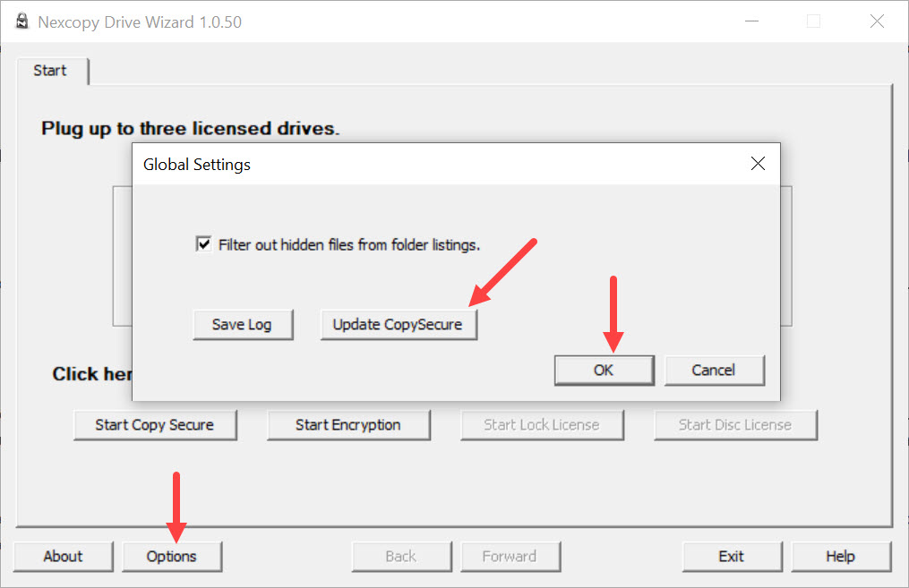Open the Options settings button
This screenshot has width=909, height=588.
[x=171, y=557]
